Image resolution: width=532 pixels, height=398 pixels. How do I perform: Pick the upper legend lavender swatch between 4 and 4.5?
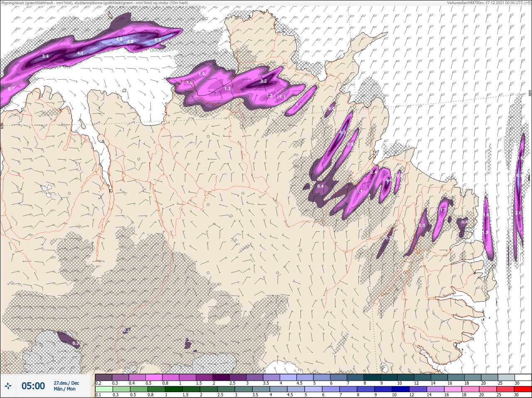289,378
